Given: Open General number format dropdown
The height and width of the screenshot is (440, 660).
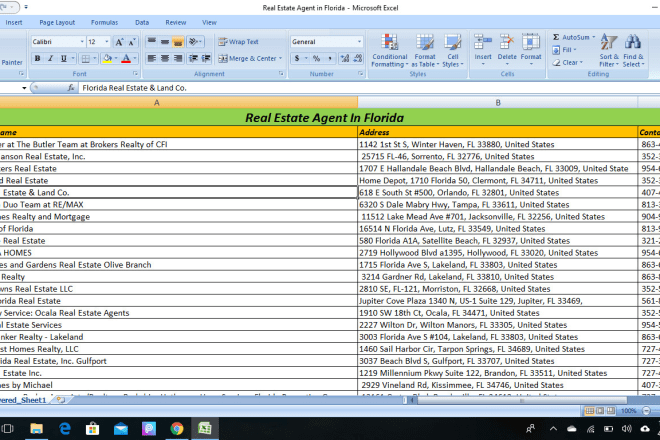Looking at the screenshot, I should (x=359, y=42).
